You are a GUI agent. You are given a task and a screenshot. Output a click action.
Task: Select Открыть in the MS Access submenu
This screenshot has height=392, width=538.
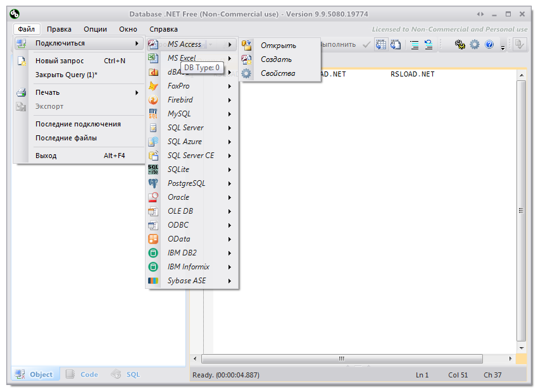click(278, 46)
